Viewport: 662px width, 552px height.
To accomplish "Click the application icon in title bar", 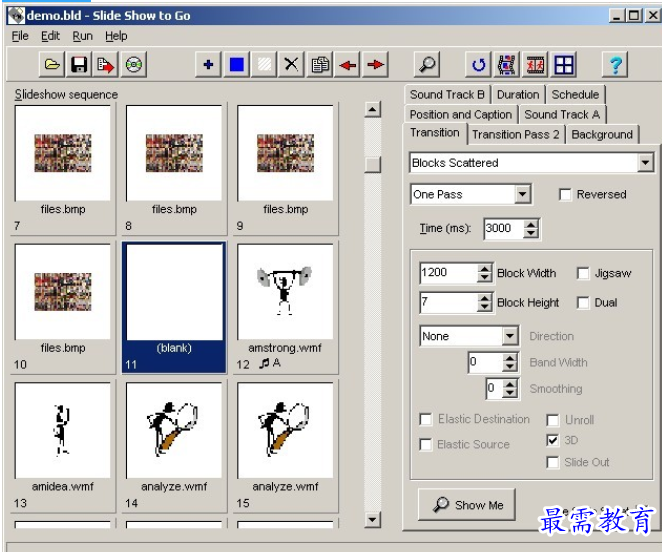I will [16, 16].
